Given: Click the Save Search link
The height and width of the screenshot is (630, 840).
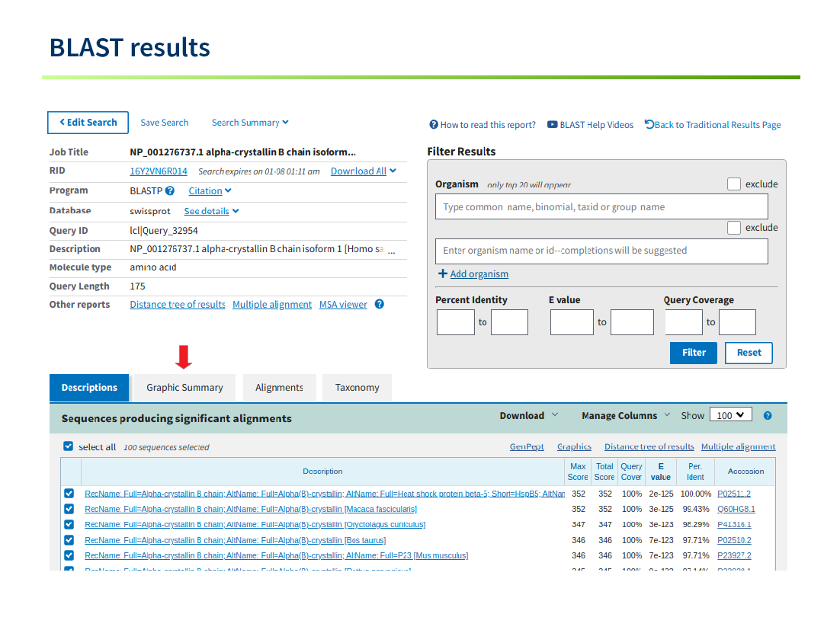Looking at the screenshot, I should (x=165, y=123).
